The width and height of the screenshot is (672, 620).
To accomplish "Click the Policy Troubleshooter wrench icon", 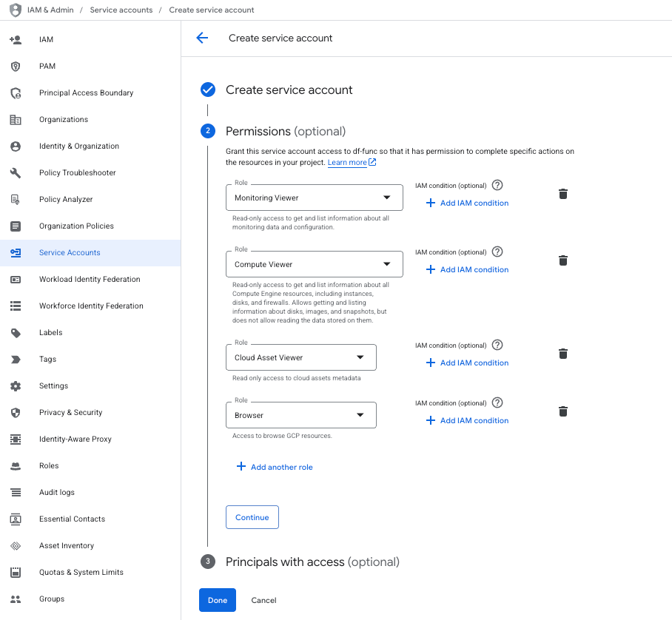I will pos(16,173).
